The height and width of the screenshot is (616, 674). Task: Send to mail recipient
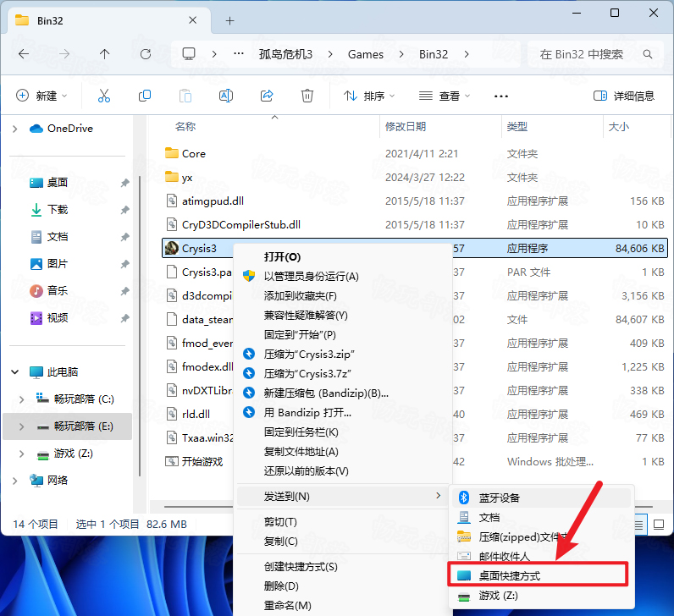pyautogui.click(x=542, y=556)
